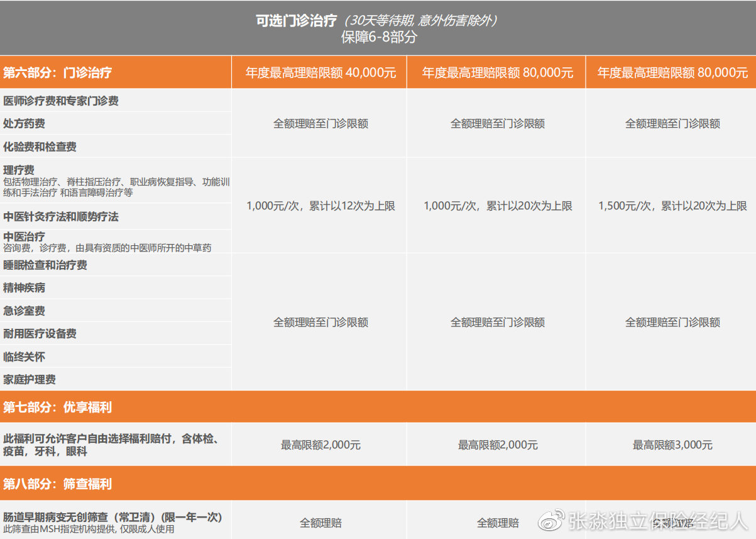Click the 处方药费 row label

coord(27,123)
